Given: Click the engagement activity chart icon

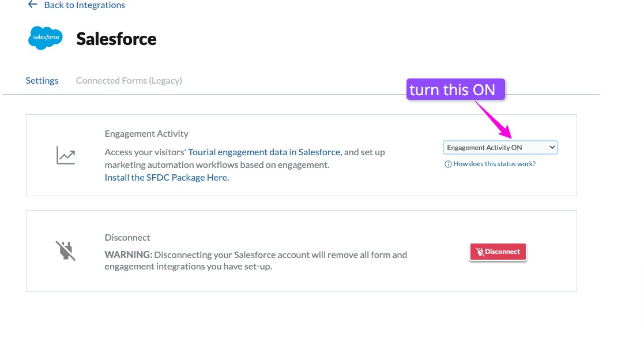Looking at the screenshot, I should 65,155.
